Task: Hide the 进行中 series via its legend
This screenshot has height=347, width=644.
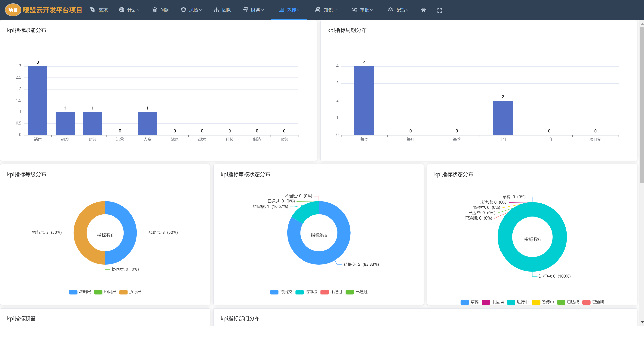Action: [519, 302]
